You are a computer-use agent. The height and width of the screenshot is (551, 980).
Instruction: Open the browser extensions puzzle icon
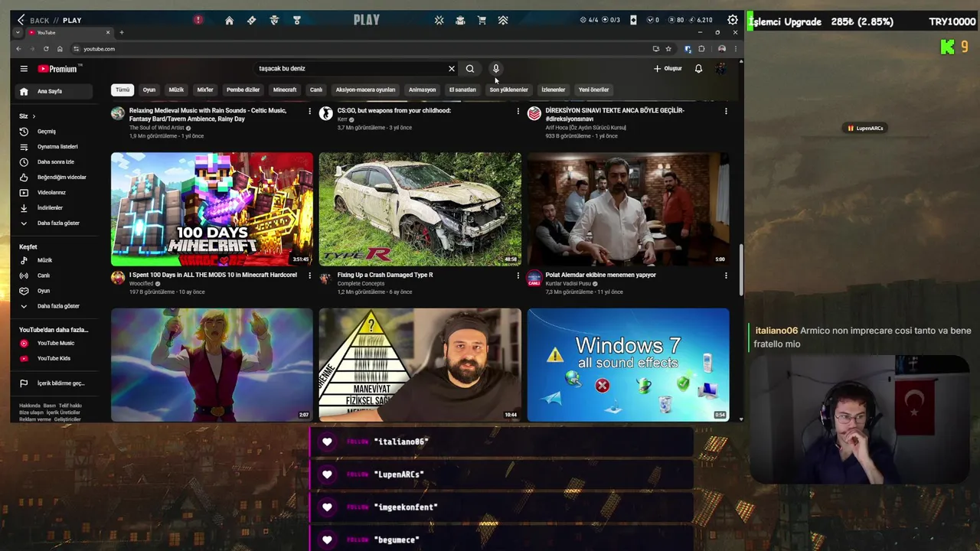tap(701, 49)
